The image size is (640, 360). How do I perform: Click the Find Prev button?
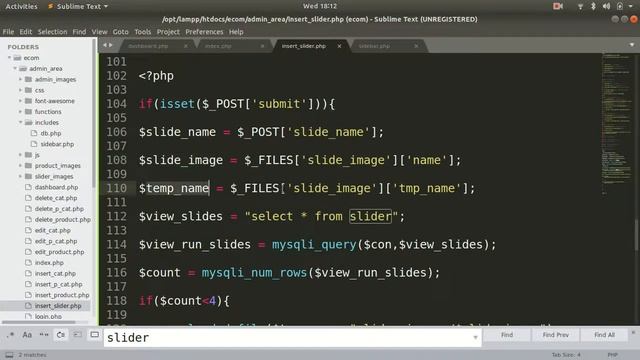click(556, 335)
